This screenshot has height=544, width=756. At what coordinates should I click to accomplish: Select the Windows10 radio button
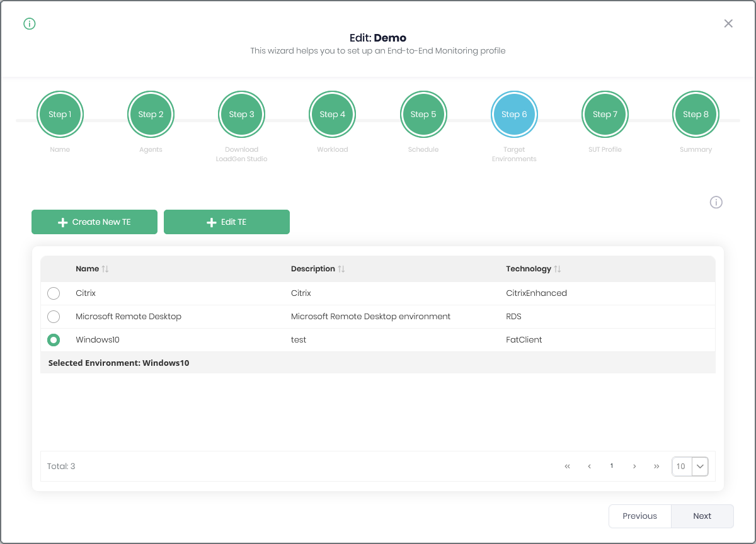(54, 340)
